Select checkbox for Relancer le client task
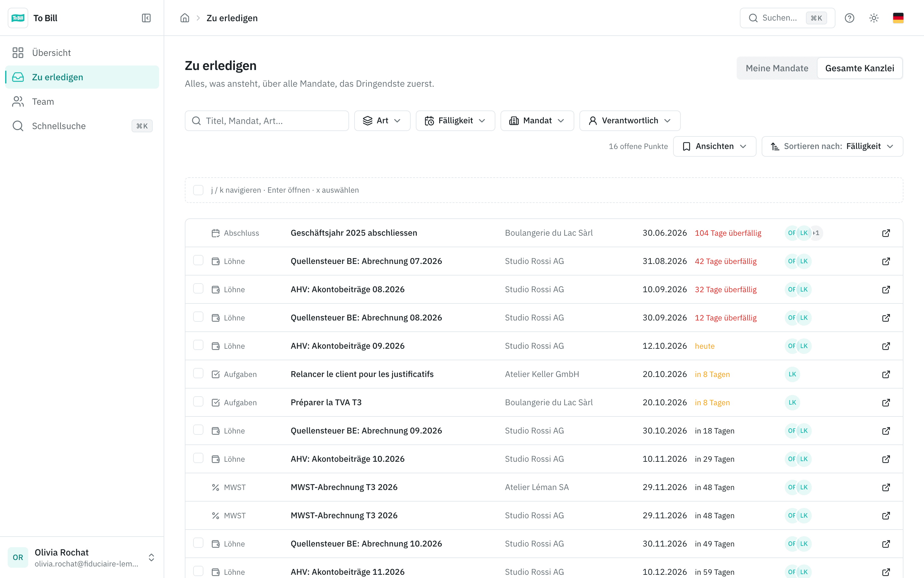 click(198, 373)
